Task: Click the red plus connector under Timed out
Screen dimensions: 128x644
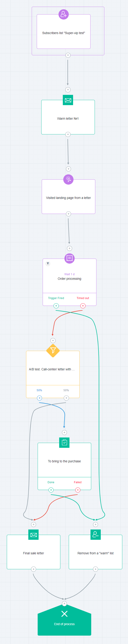Action: (83, 306)
